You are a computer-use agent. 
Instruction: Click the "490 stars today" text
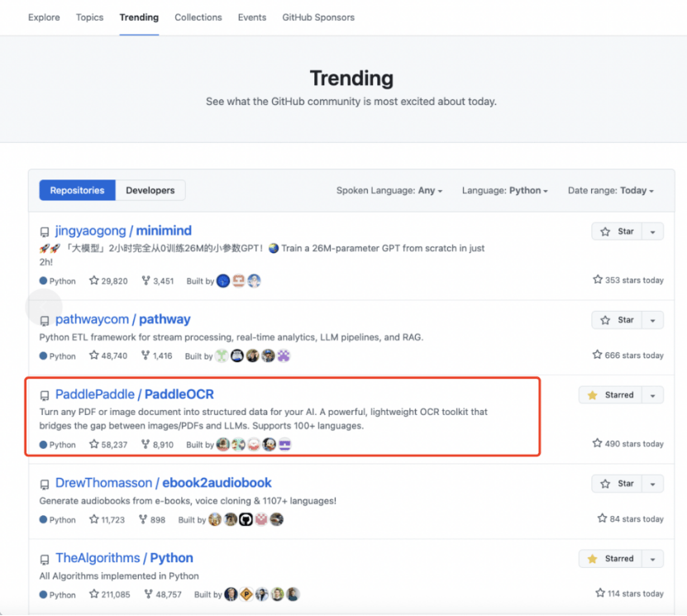(628, 443)
